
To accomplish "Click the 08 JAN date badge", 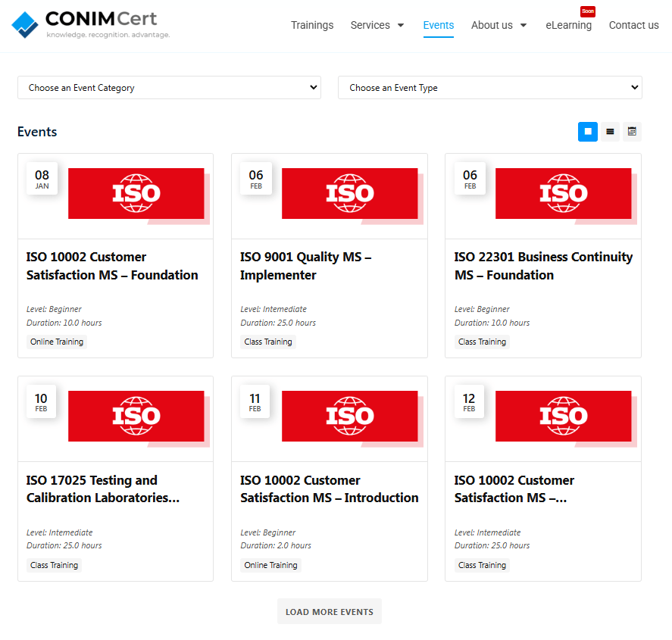I will click(42, 179).
